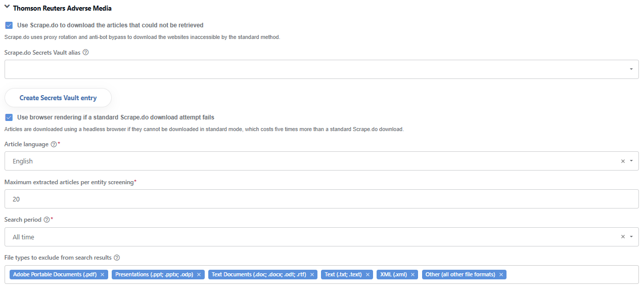The height and width of the screenshot is (291, 644).
Task: Remove the Text (.txt; .text) tag
Action: [367, 275]
